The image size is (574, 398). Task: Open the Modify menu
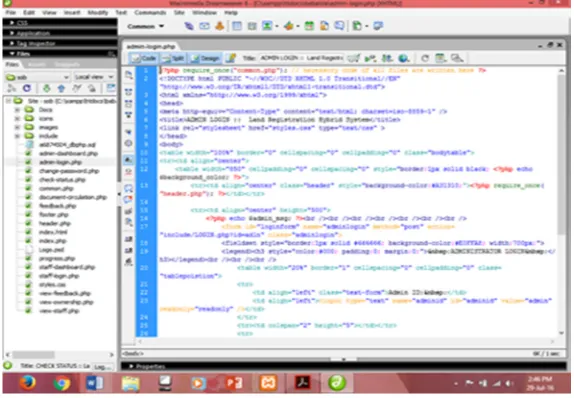[98, 12]
